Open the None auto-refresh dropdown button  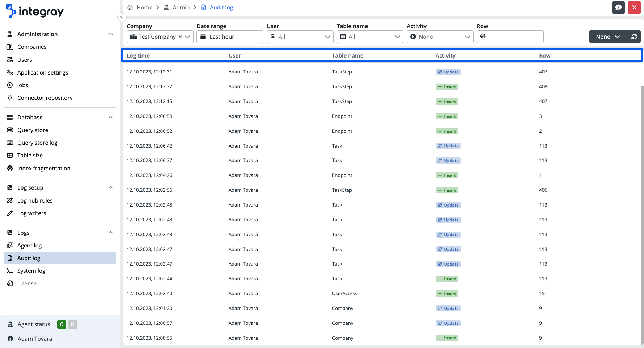[608, 37]
